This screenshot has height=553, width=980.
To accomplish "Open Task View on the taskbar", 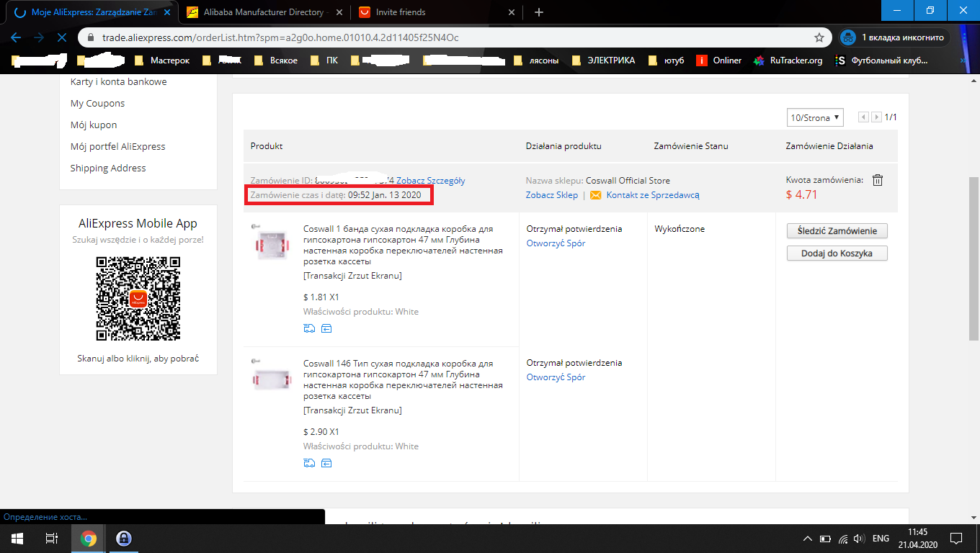I will (x=51, y=539).
